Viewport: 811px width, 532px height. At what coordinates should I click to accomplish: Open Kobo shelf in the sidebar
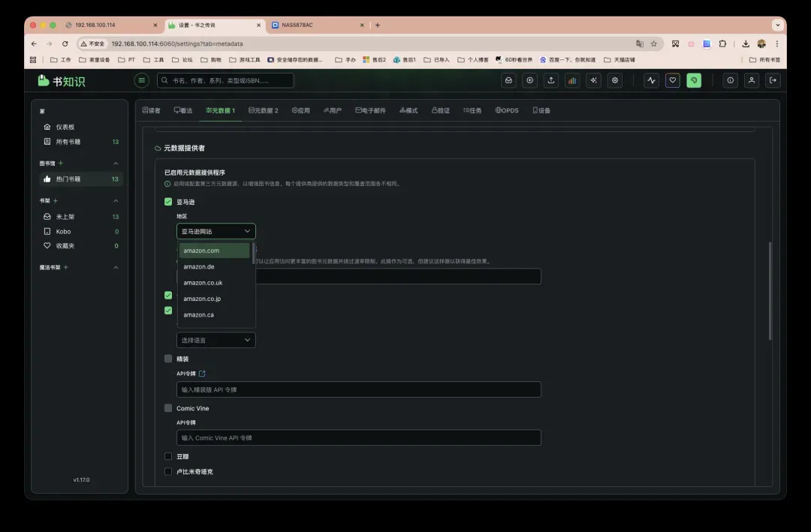pyautogui.click(x=63, y=231)
